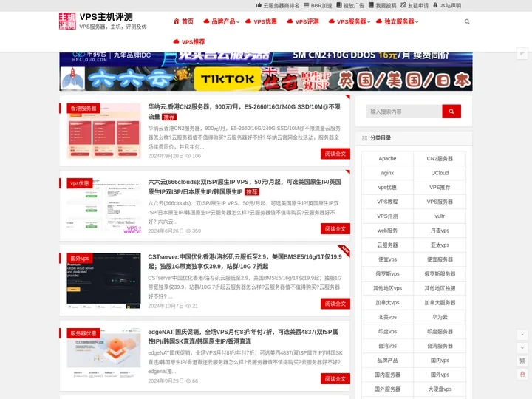Open the CSTserver article thumbnail
The width and height of the screenshot is (532, 399).
tap(104, 281)
